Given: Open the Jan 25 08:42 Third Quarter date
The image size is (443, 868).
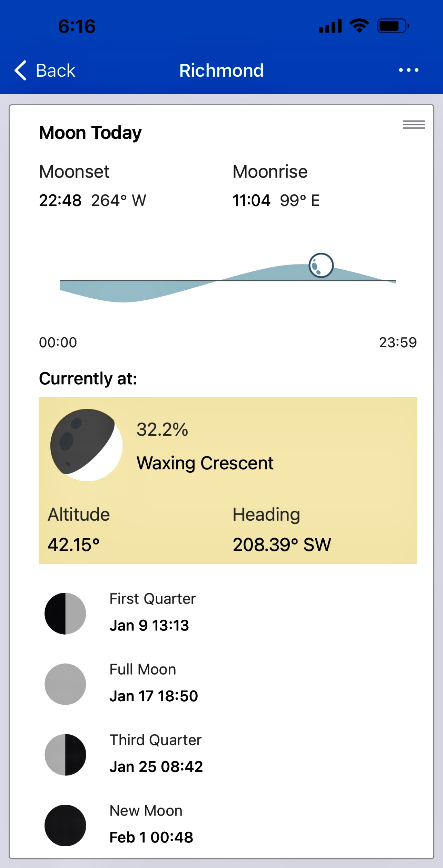Looking at the screenshot, I should click(156, 766).
